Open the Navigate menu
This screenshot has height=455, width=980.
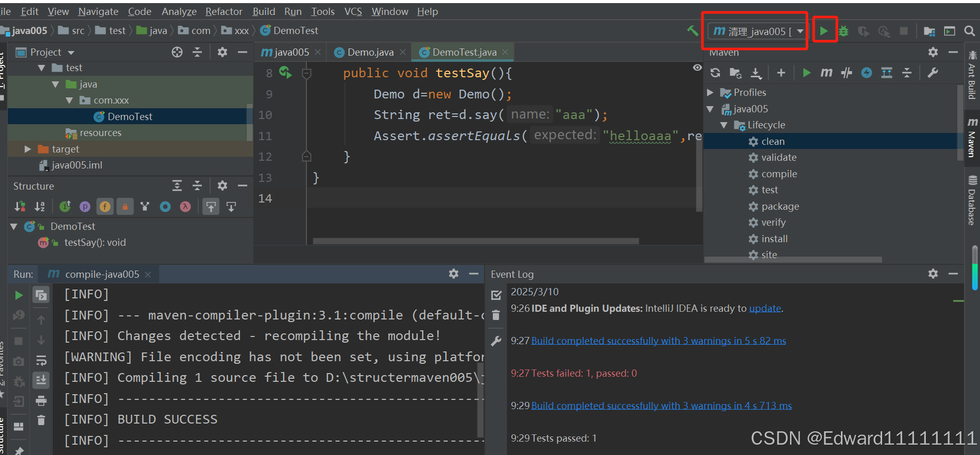coord(98,11)
